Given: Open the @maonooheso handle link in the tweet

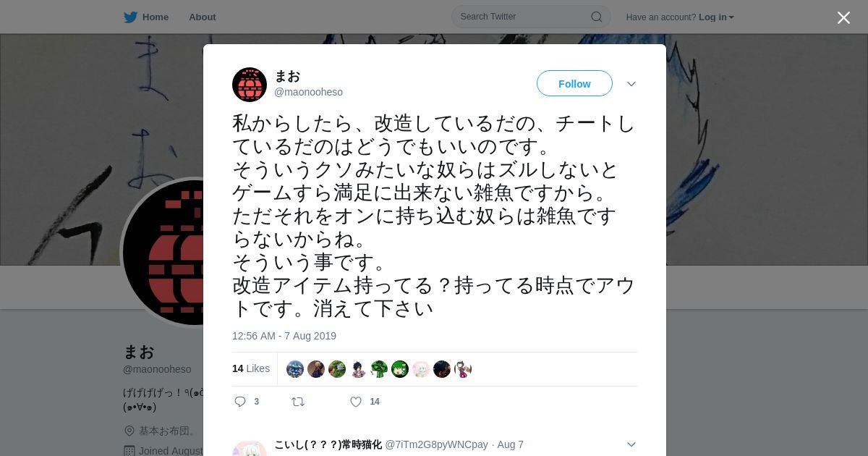Looking at the screenshot, I should tap(308, 92).
